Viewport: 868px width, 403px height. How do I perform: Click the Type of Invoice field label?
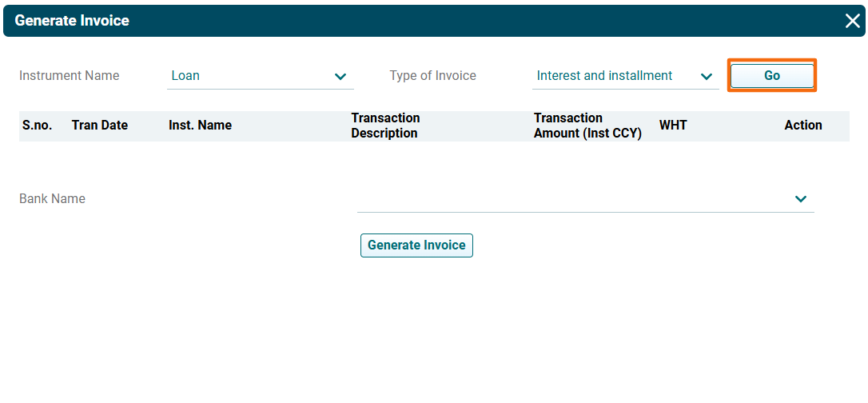432,76
